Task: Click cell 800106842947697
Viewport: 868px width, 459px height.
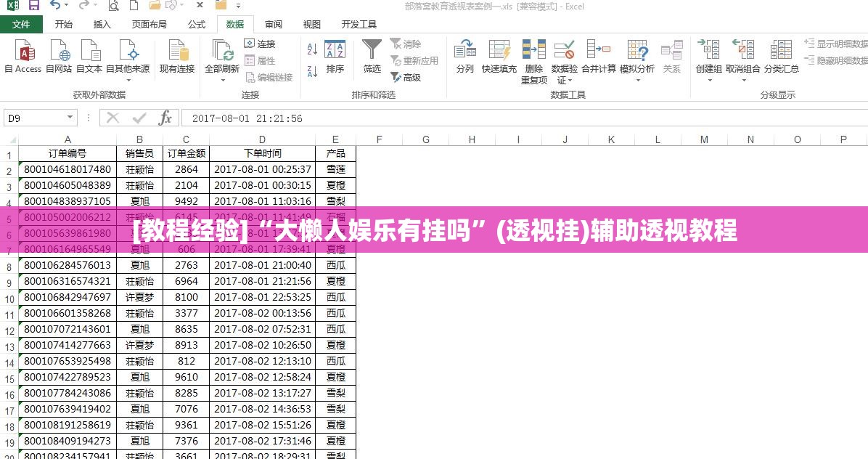Action: tap(67, 297)
